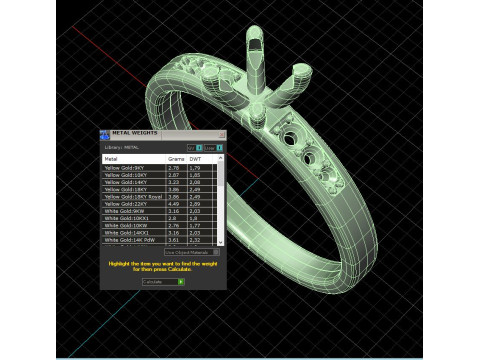
Task: Select the Yellow Gold:10KY row
Action: [x=159, y=175]
